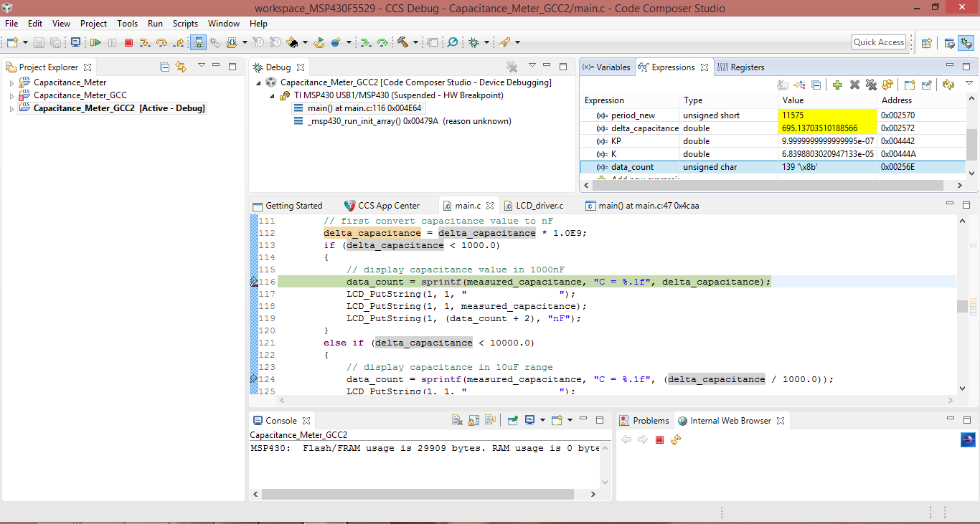980x524 pixels.
Task: Click delta_capacitance value 695.13703510188566
Action: coord(827,128)
